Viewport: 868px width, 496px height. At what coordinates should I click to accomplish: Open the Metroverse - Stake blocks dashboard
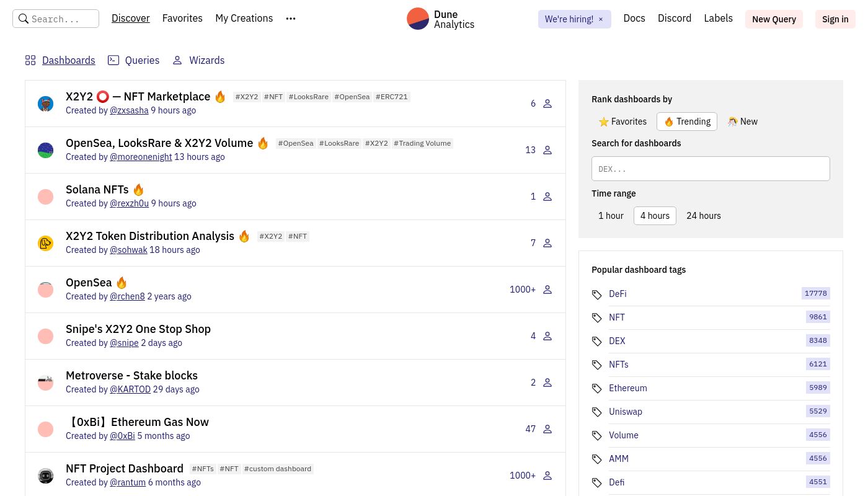[131, 376]
